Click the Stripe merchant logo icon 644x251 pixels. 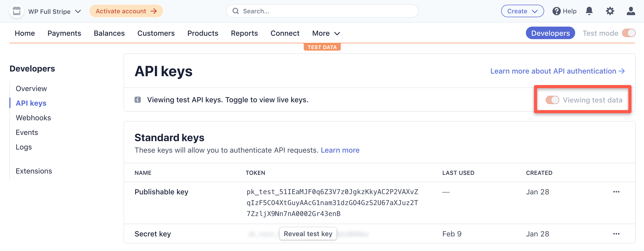[x=16, y=11]
